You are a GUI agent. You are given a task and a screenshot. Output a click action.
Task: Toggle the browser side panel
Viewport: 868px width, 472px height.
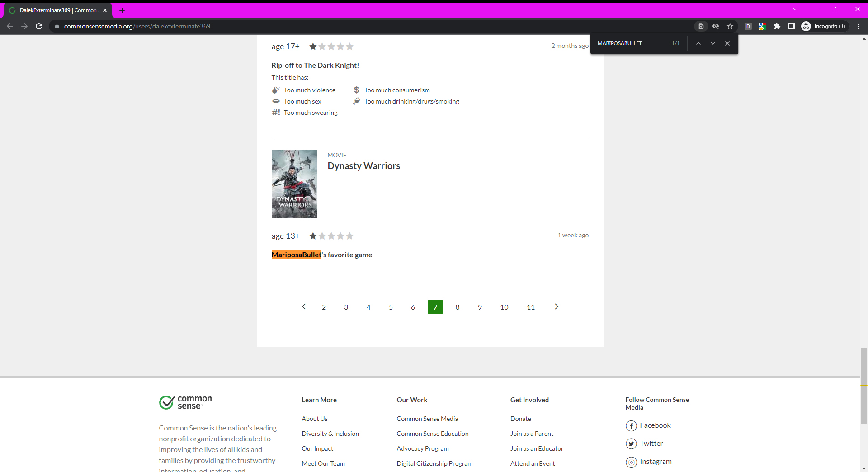[x=792, y=26]
